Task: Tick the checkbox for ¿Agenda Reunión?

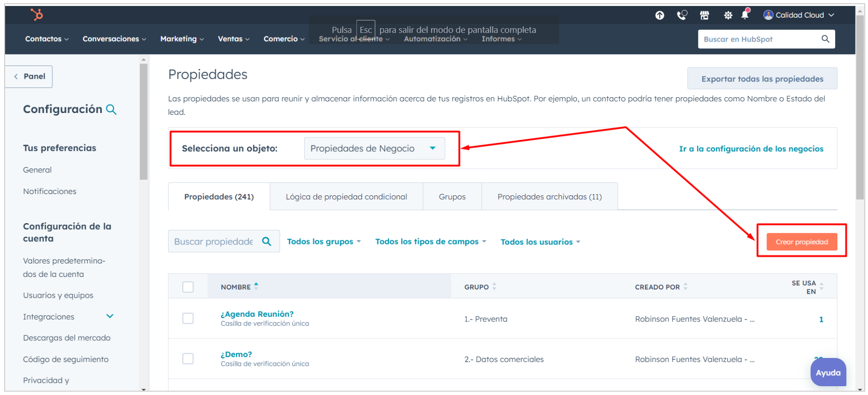Action: (x=188, y=319)
